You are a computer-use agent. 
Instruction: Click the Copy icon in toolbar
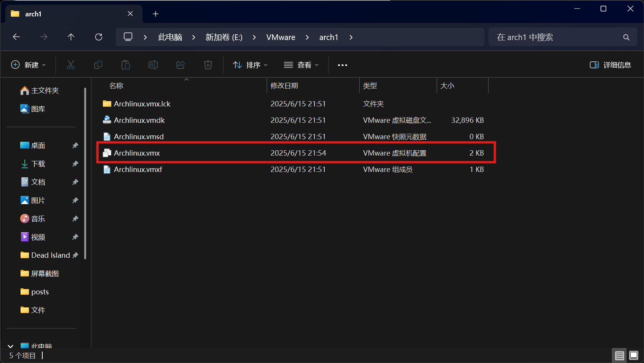pyautogui.click(x=98, y=65)
